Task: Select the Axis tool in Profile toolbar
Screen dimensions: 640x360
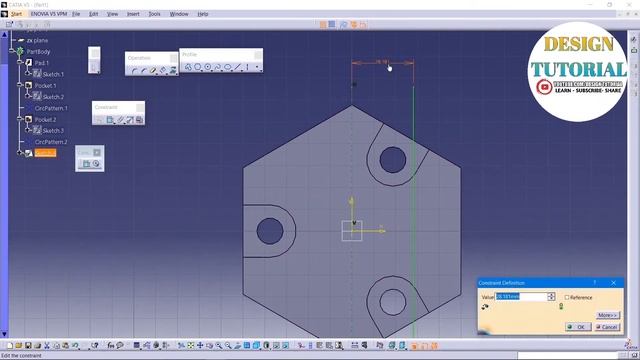Action: pyautogui.click(x=247, y=67)
